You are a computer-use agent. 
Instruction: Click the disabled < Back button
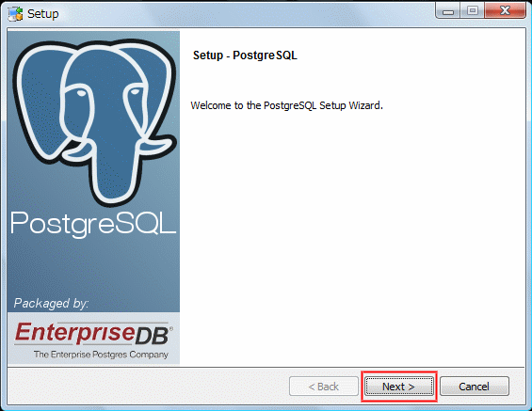tap(324, 387)
